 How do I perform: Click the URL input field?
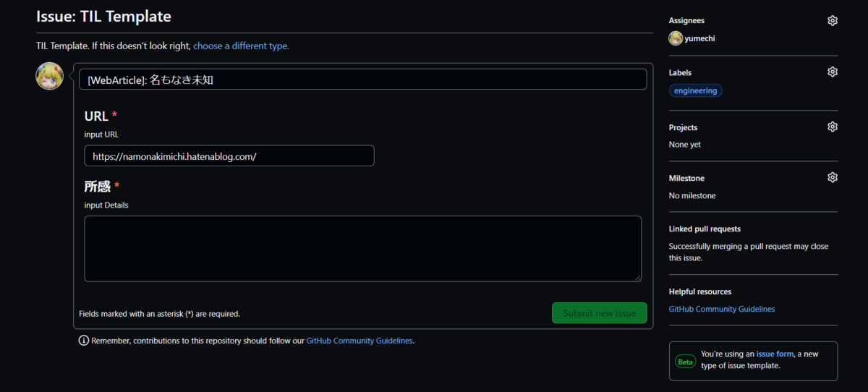(229, 155)
